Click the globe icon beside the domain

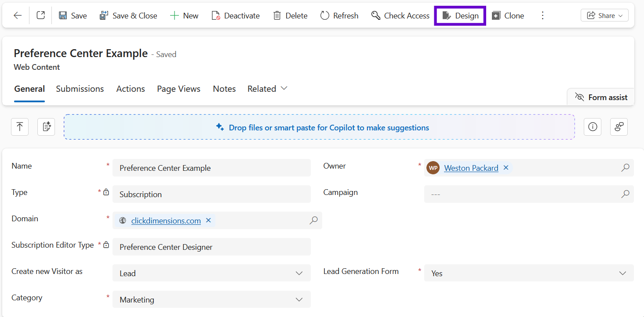point(123,220)
